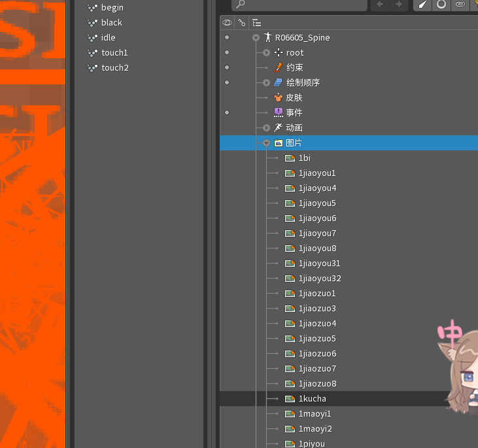Toggle visibility dot for 绘制顺序 row
This screenshot has width=478, height=448.
click(227, 83)
